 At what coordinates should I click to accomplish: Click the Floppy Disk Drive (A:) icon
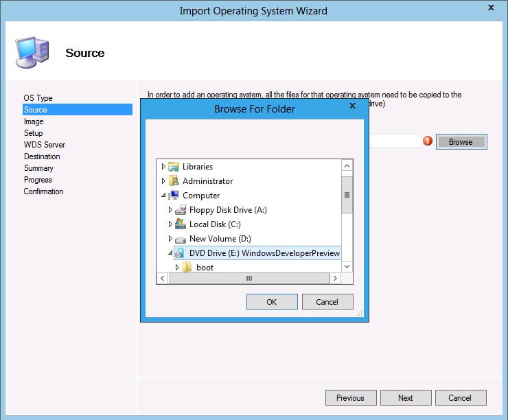pyautogui.click(x=181, y=210)
